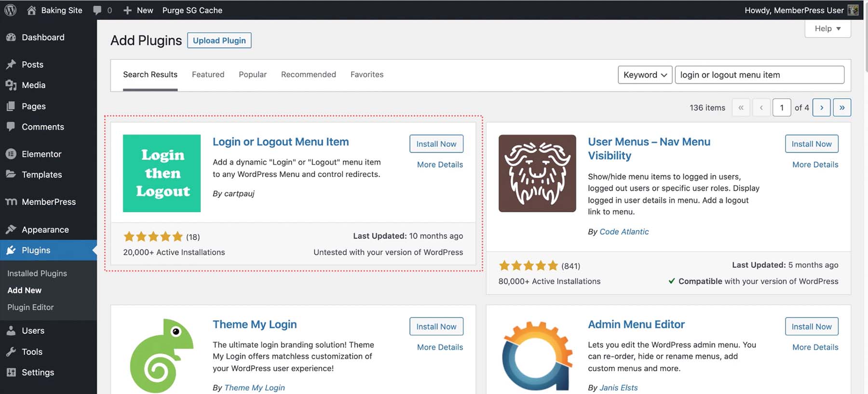Screen dimensions: 868x394
Task: Click the Appearance paintbrush icon
Action: [11, 230]
